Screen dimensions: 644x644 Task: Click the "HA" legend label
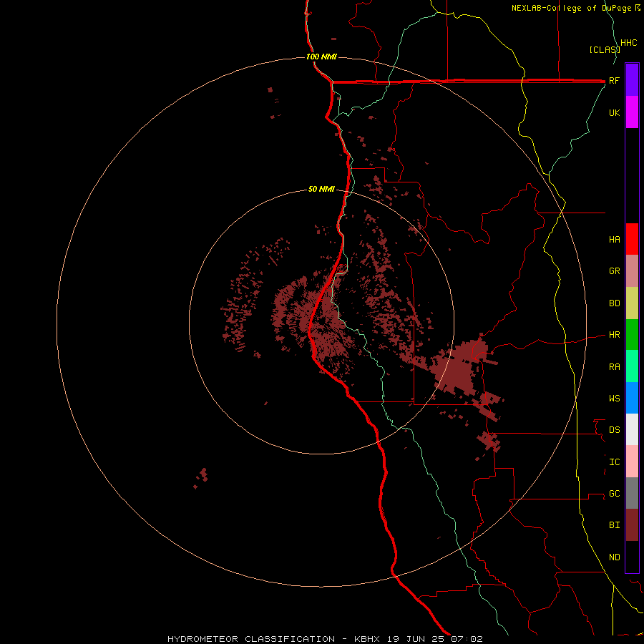click(614, 240)
